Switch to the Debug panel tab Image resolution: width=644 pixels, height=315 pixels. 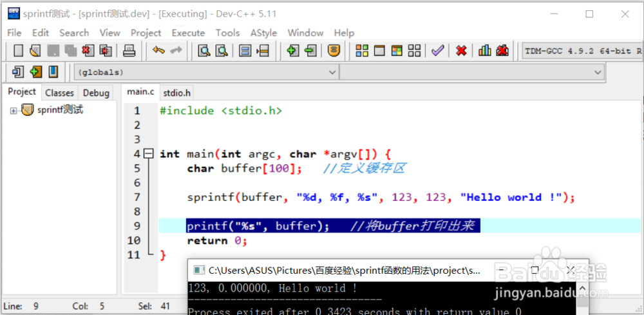pos(96,93)
